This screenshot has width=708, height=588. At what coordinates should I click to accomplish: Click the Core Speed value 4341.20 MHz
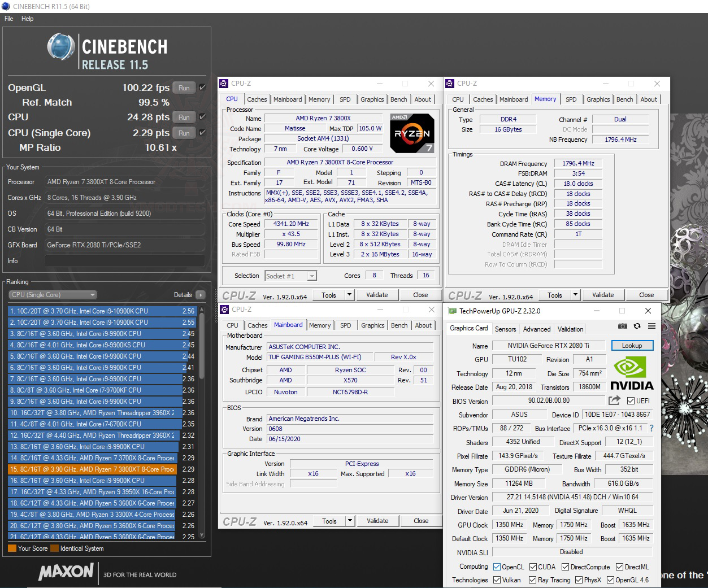point(292,224)
